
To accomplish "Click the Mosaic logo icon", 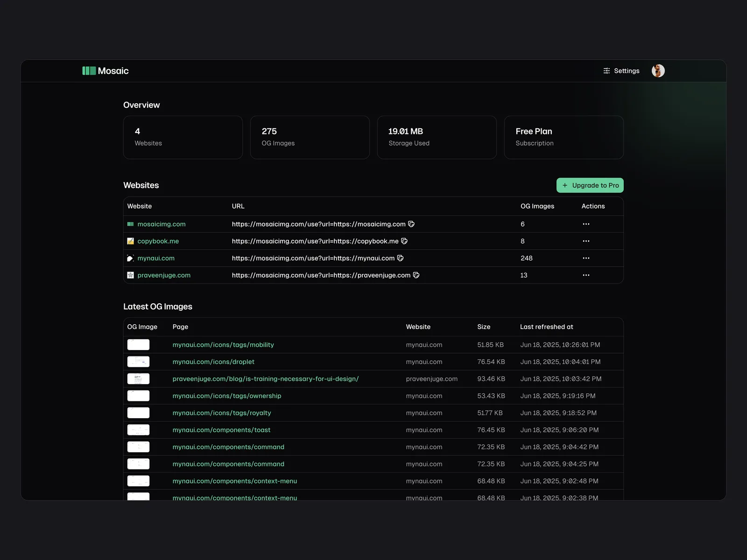I will pos(89,71).
